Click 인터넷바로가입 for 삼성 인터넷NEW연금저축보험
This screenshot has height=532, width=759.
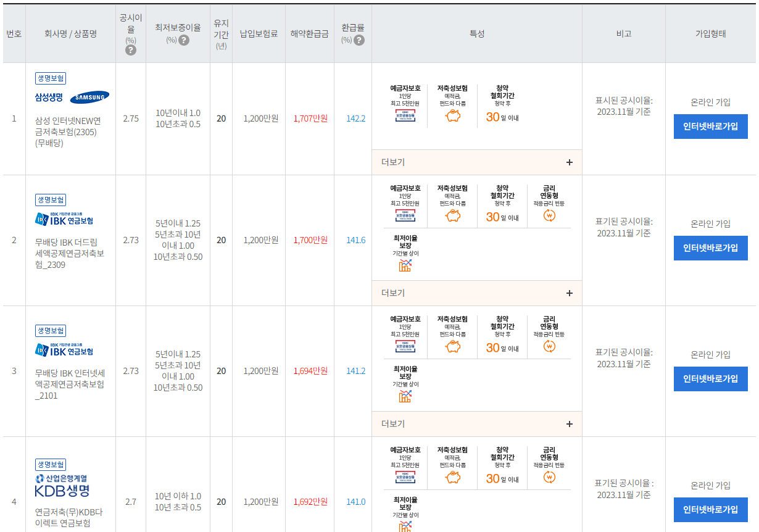point(711,127)
